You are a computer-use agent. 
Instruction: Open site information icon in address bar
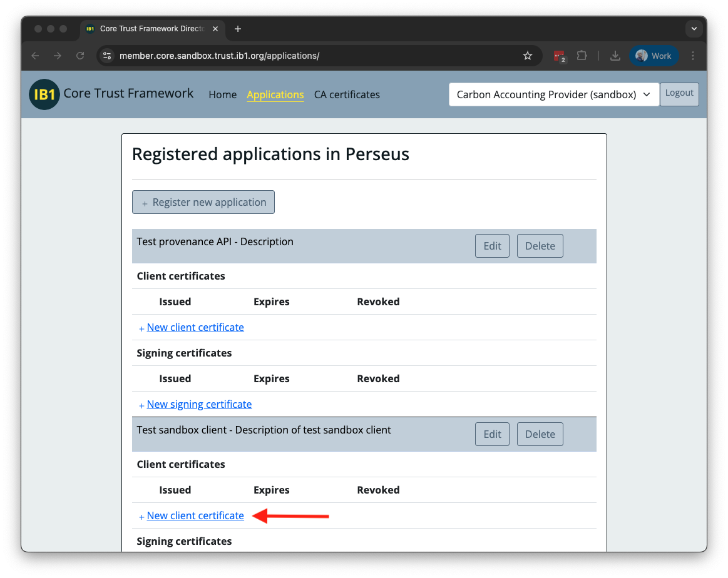click(107, 56)
